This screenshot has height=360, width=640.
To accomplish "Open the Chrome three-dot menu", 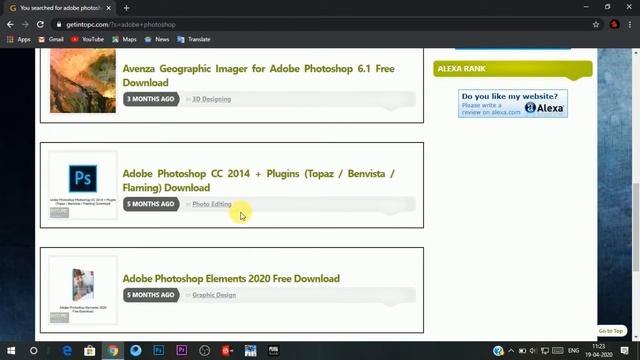I will 630,24.
